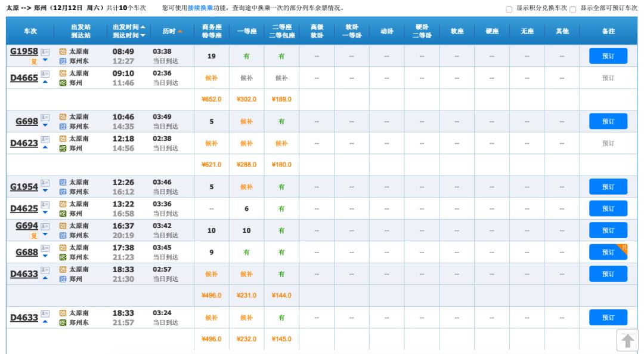Collapse price row of D4633 arriving 21:30
This screenshot has height=354, width=644.
point(45,278)
